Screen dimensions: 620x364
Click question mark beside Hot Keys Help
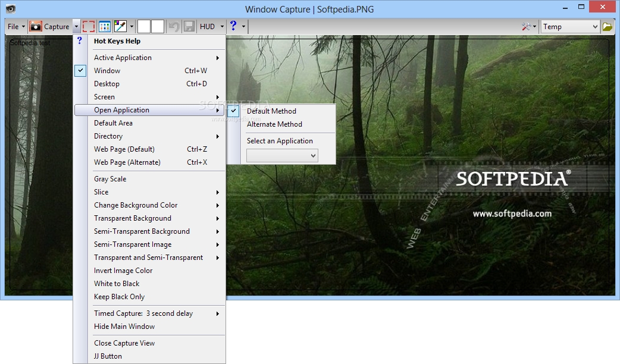[x=80, y=40]
